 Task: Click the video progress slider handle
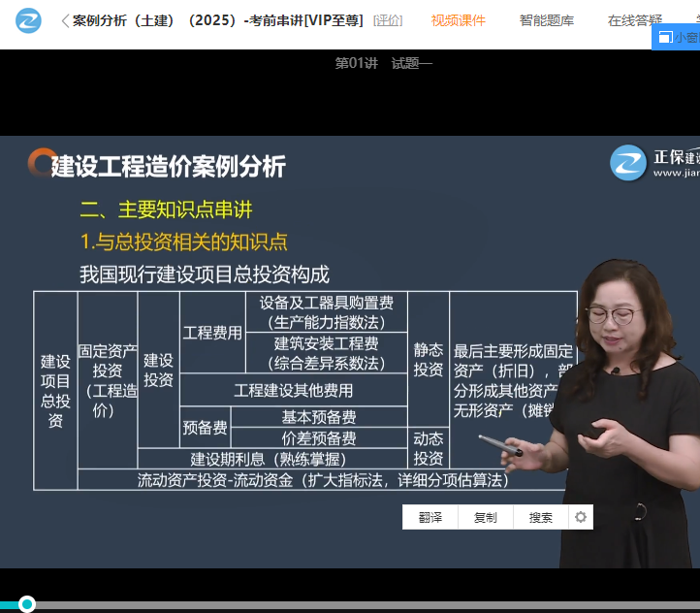[x=27, y=604]
